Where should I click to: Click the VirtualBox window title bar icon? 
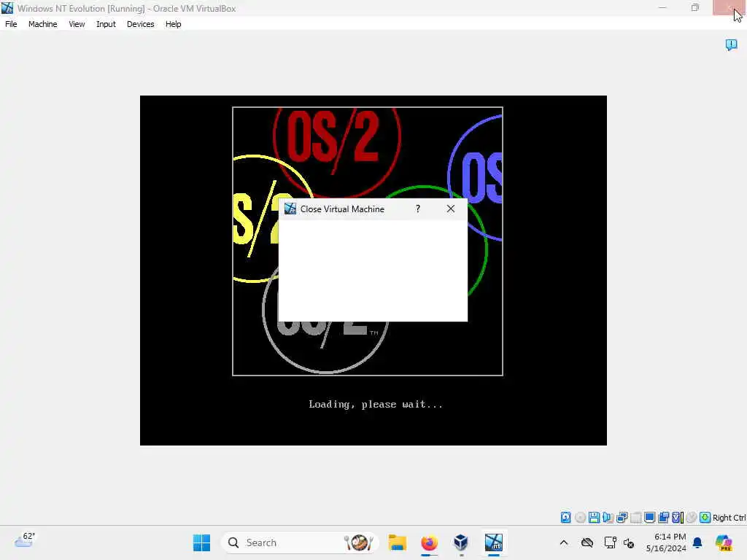pos(7,8)
